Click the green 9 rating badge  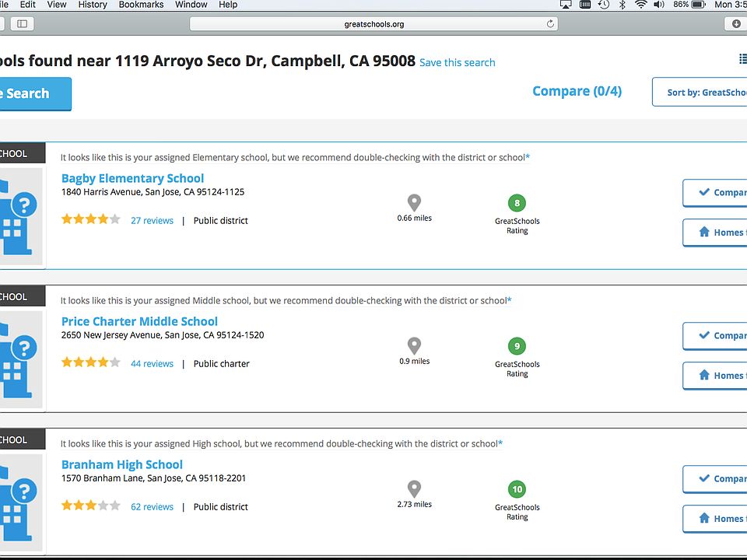coord(517,346)
